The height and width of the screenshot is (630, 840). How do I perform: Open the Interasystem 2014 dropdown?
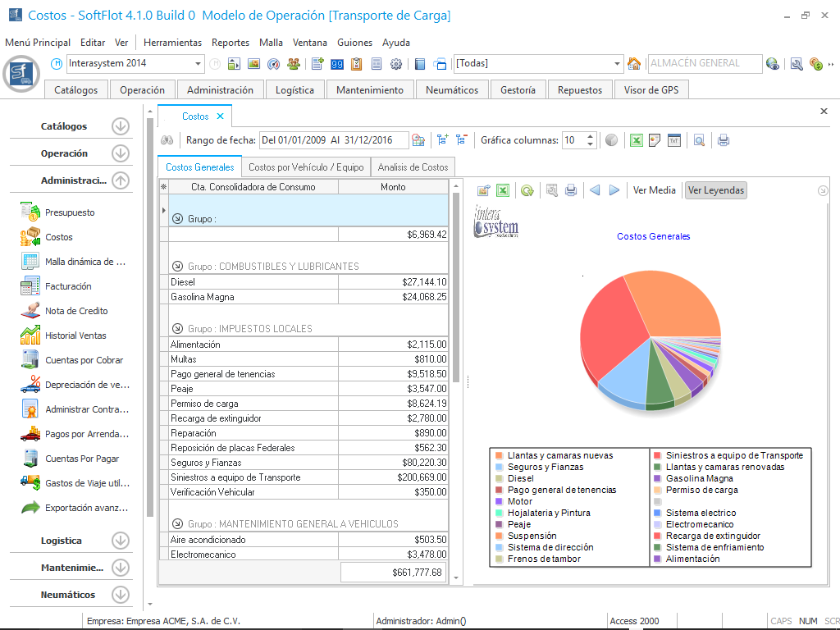(x=199, y=64)
